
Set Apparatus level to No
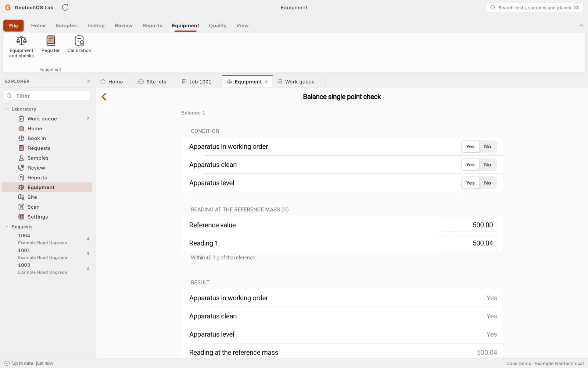[x=488, y=183]
